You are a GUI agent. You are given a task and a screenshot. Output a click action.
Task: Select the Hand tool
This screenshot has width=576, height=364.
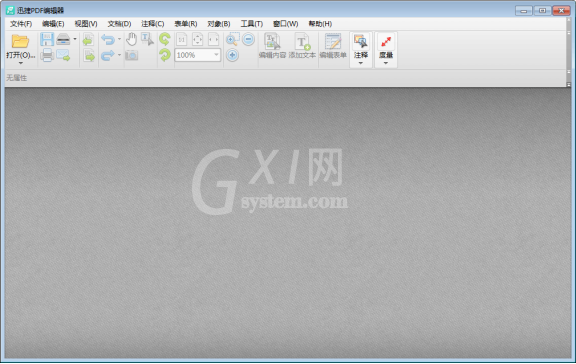coord(131,39)
